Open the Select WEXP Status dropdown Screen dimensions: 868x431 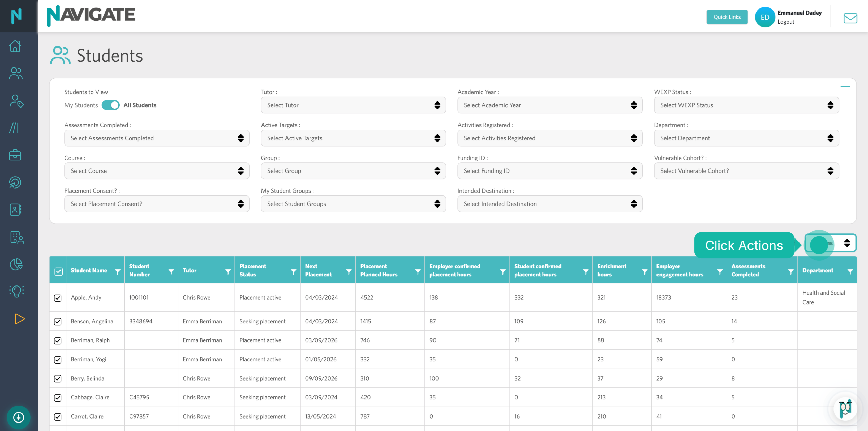(746, 105)
